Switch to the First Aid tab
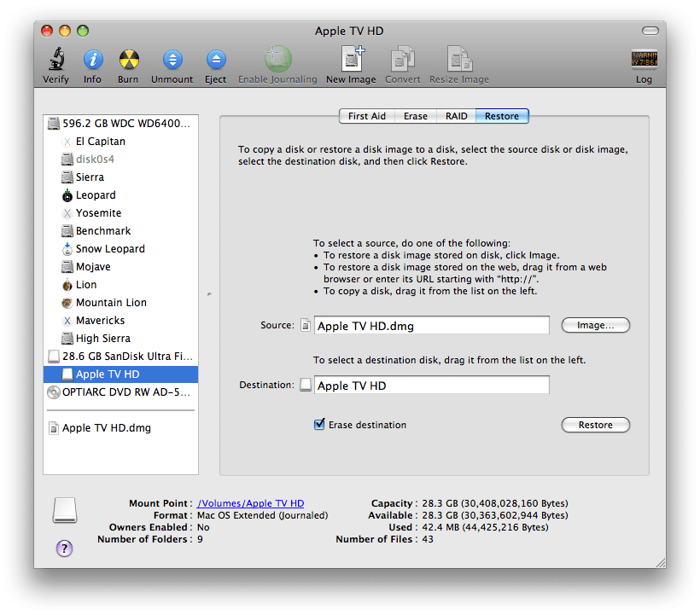The image size is (700, 615). coord(366,116)
